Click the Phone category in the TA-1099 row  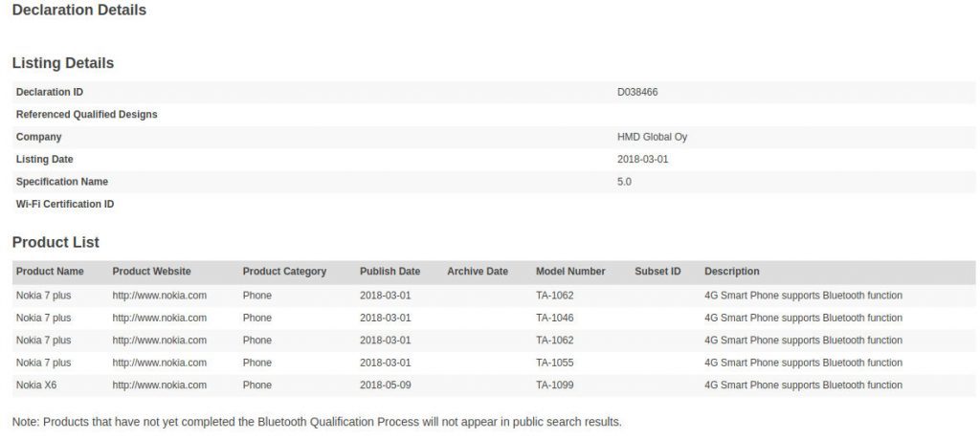(x=256, y=385)
